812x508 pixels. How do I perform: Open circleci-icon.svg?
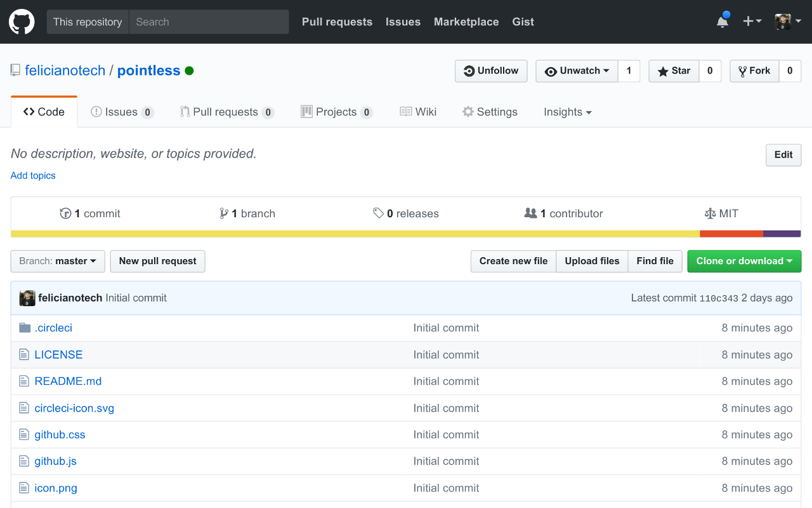[74, 408]
